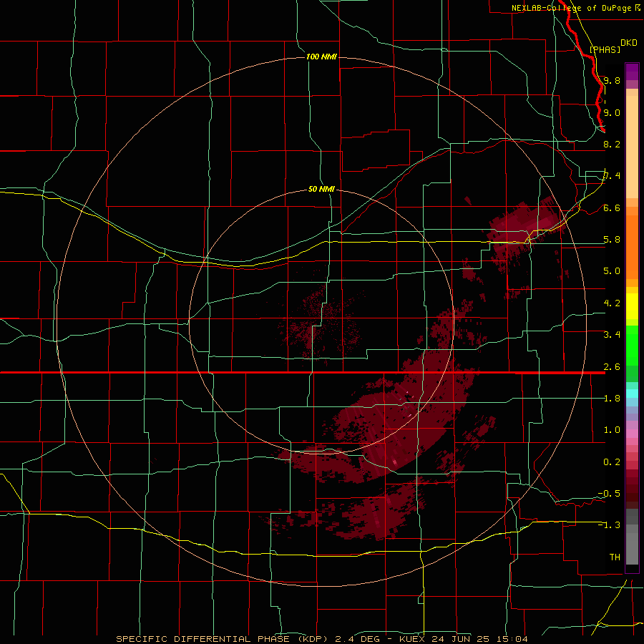Select the purple top band of the color scale
The height and width of the screenshot is (644, 644).
tap(632, 72)
